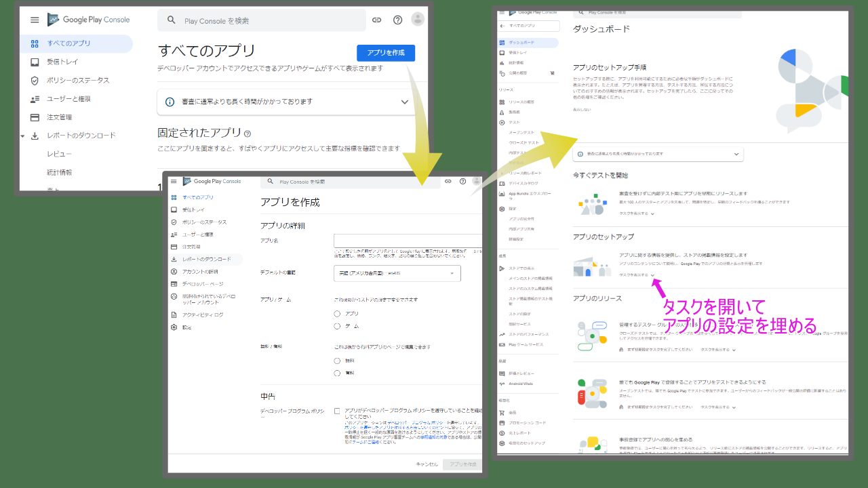Collapse テスト section in dashboard sidebar
The height and width of the screenshot is (488, 868).
[x=502, y=122]
